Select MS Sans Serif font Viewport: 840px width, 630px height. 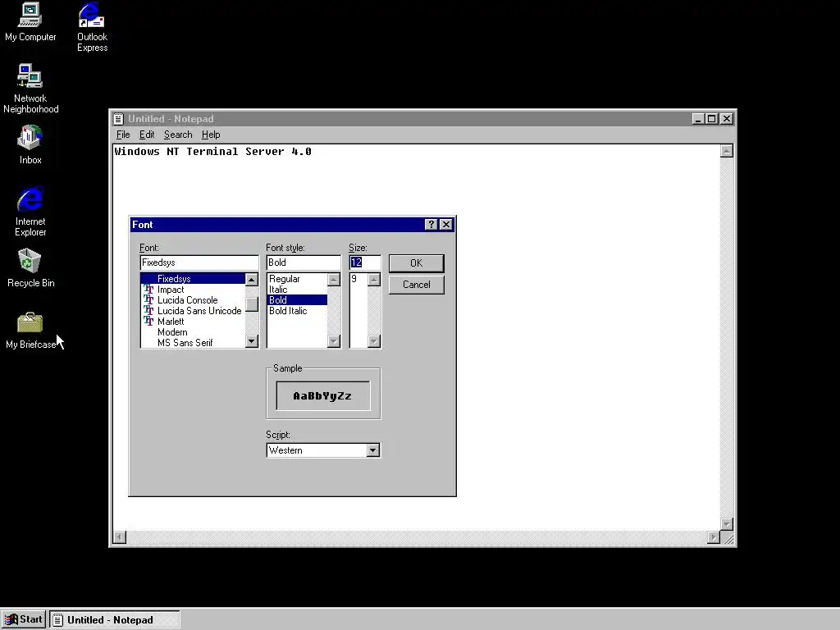193,343
